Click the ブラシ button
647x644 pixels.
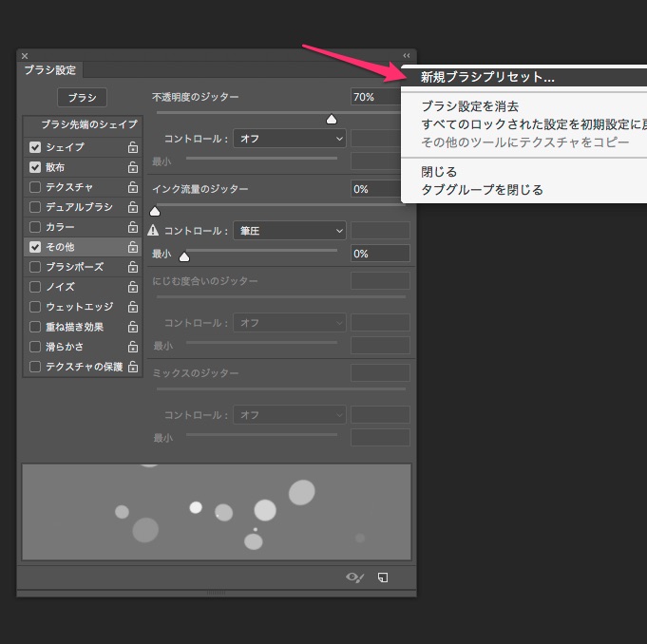coord(83,98)
